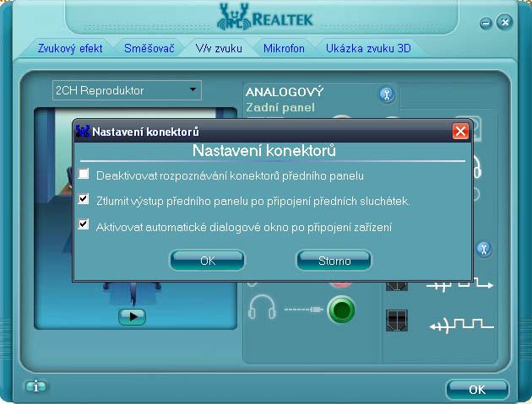Click the ANALOGOVÝ heading
This screenshot has width=532, height=404.
click(285, 92)
